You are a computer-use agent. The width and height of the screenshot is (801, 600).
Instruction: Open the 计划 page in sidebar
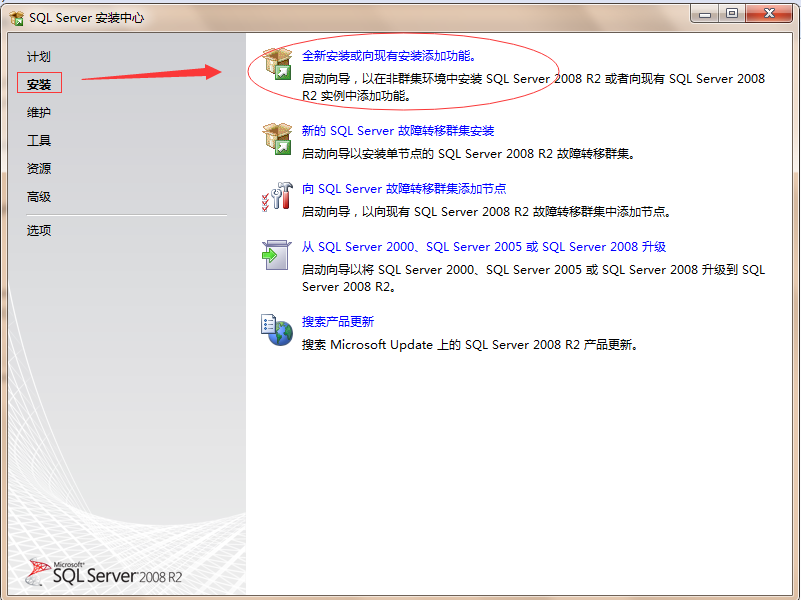[x=39, y=57]
